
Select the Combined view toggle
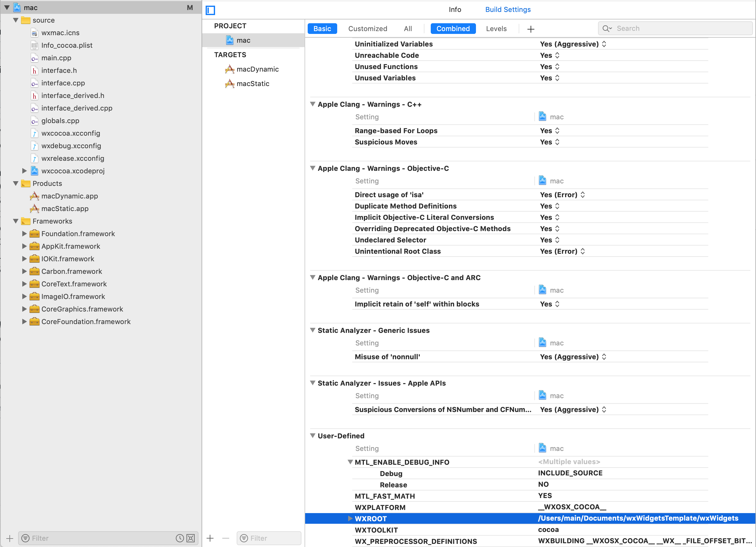[453, 29]
